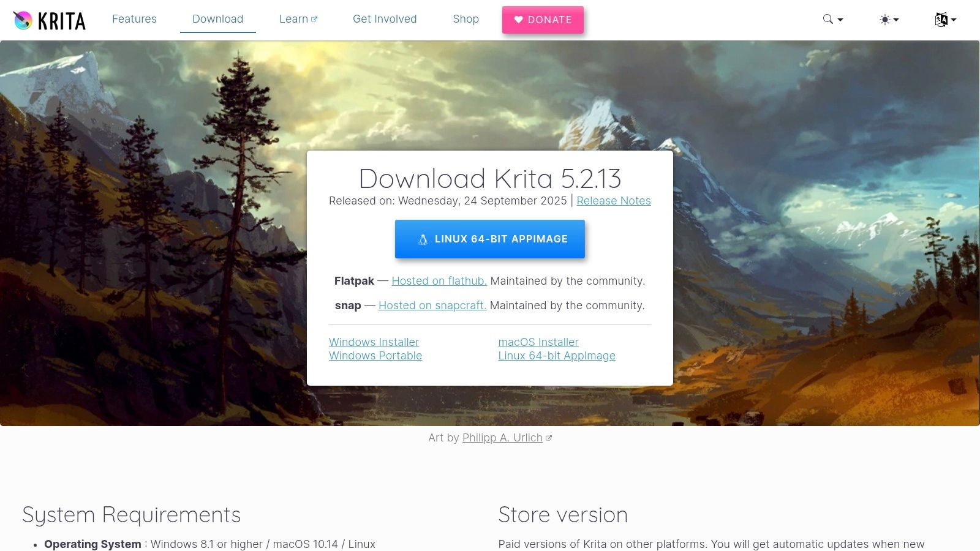Screen dimensions: 980x551
Task: Open the search magnifier dropdown
Action: click(833, 20)
